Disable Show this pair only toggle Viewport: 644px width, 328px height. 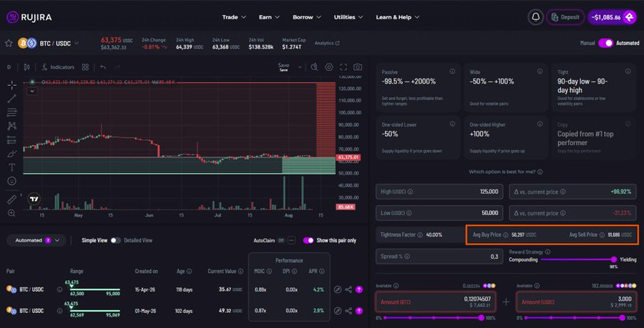point(308,240)
